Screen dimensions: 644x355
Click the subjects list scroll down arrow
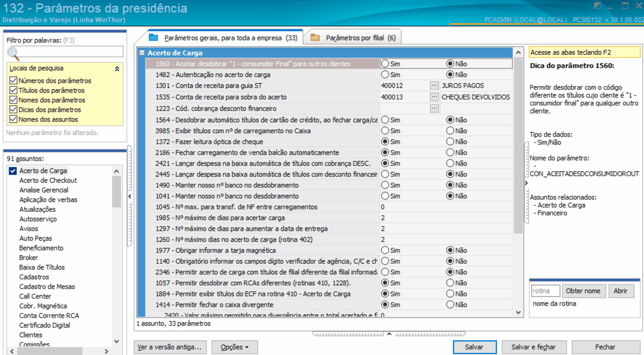[x=117, y=341]
